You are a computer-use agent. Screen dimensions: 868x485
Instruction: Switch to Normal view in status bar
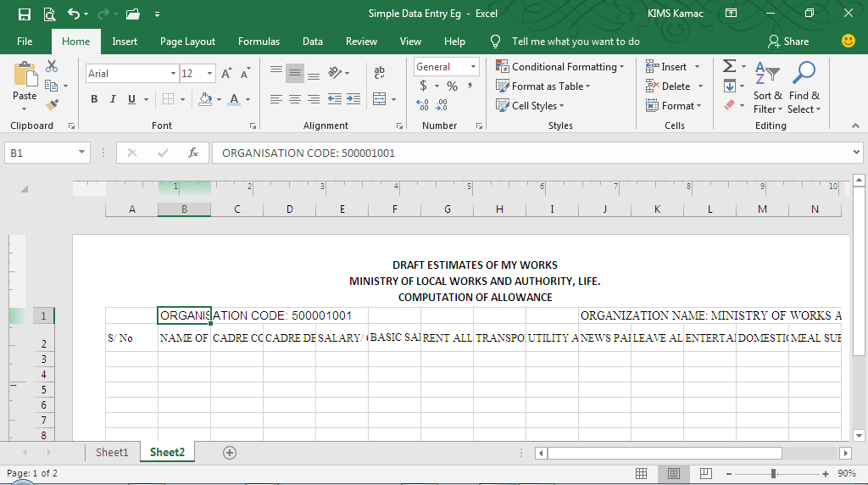pos(641,473)
